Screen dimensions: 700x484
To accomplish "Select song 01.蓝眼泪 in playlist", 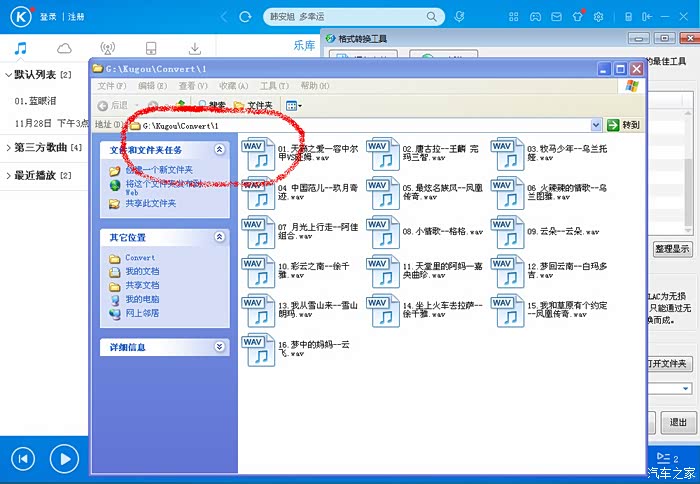I will 35,101.
